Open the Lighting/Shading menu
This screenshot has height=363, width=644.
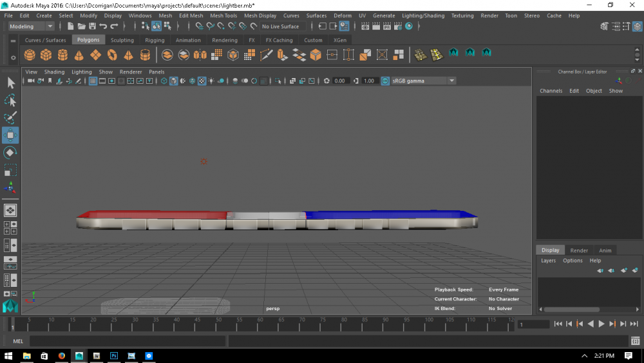[x=423, y=15]
